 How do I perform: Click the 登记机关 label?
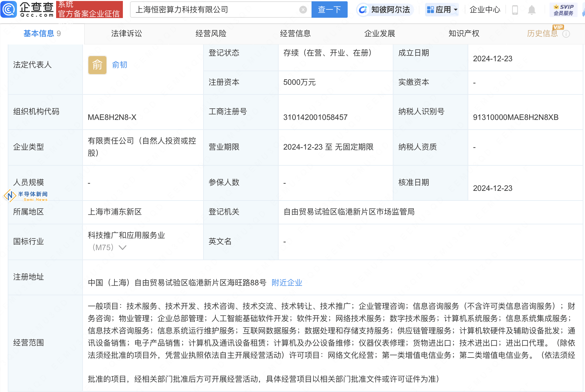point(224,212)
